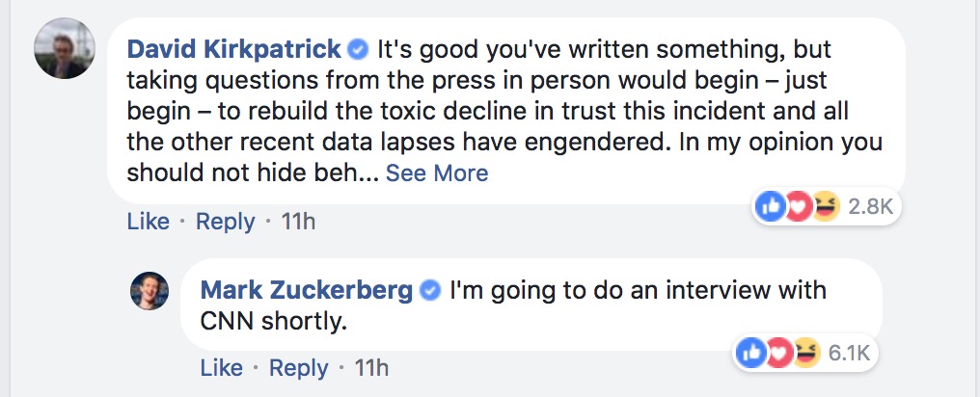Like Mark Zuckerberg's reply
Viewport: 980px width, 397px height.
point(221,368)
